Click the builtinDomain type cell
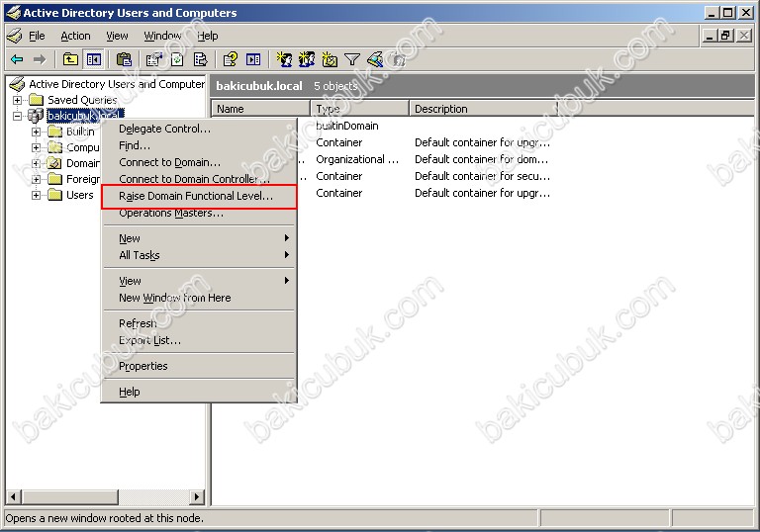Viewport: 760px width, 532px height. click(347, 126)
